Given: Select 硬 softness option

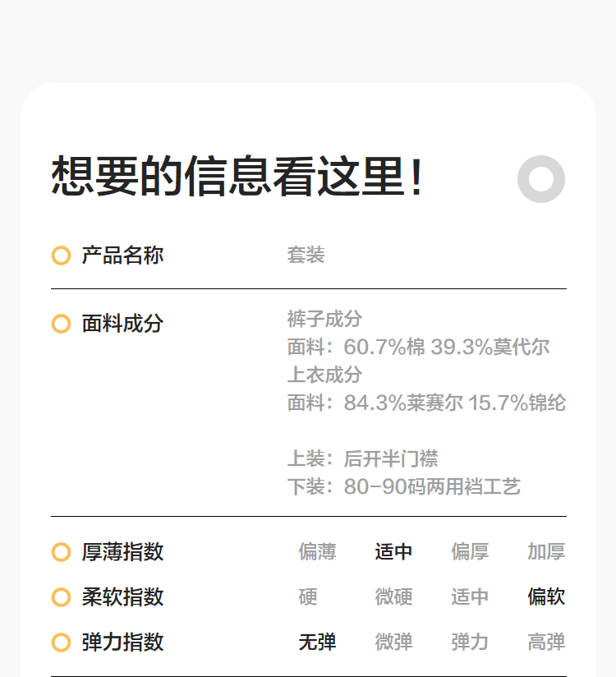Looking at the screenshot, I should [308, 597].
